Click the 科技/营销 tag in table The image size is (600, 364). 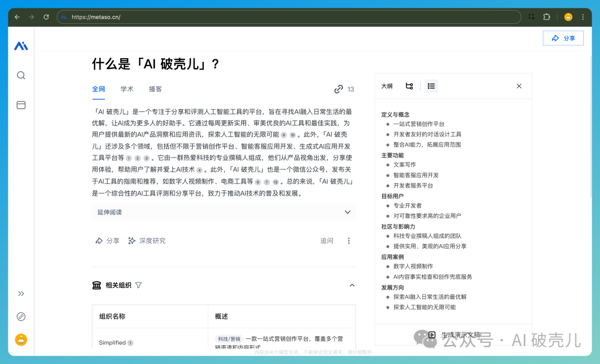coord(229,339)
